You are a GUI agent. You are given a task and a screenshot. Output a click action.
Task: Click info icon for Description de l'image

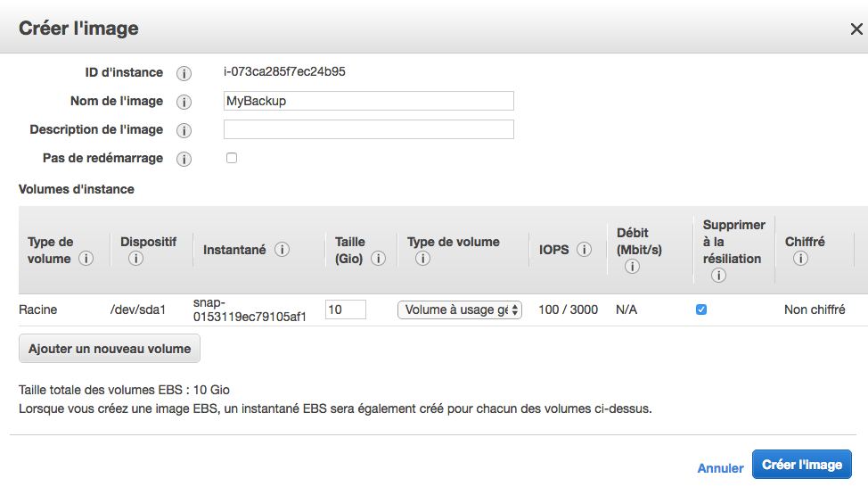pos(184,130)
